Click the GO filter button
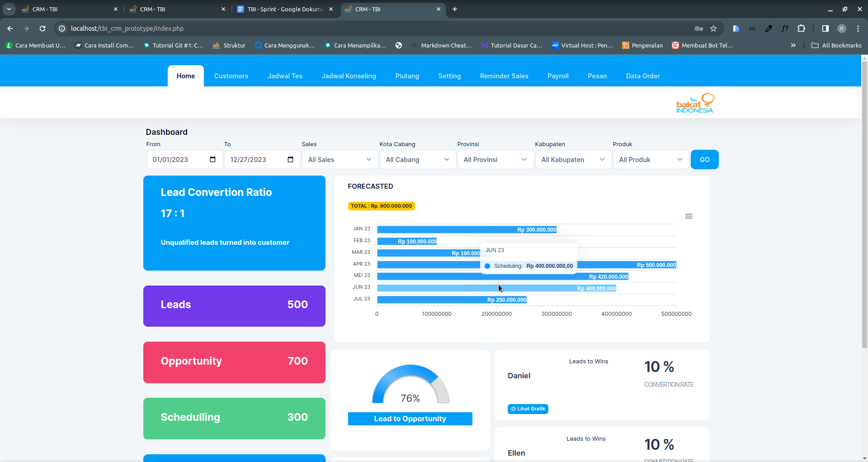The image size is (868, 462). click(x=705, y=159)
